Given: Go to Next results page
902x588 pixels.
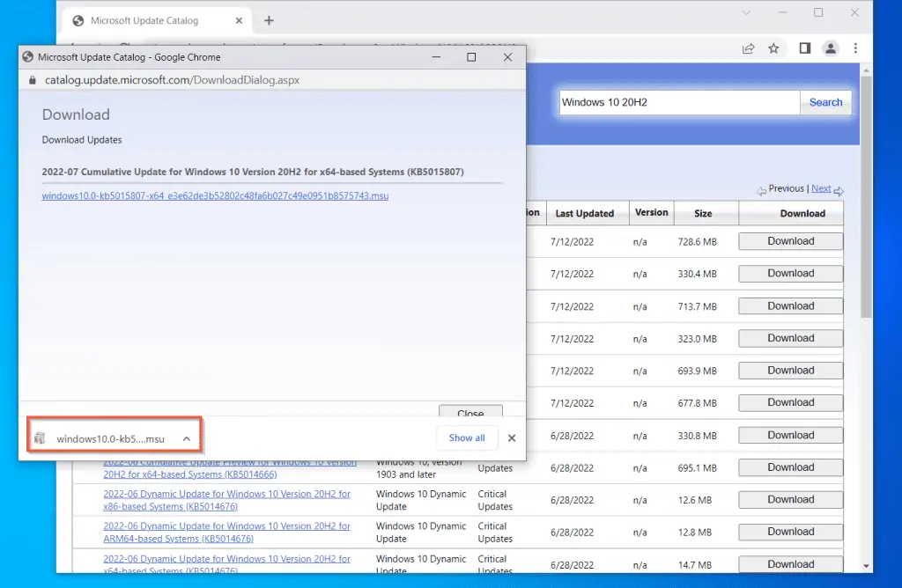Looking at the screenshot, I should 821,188.
